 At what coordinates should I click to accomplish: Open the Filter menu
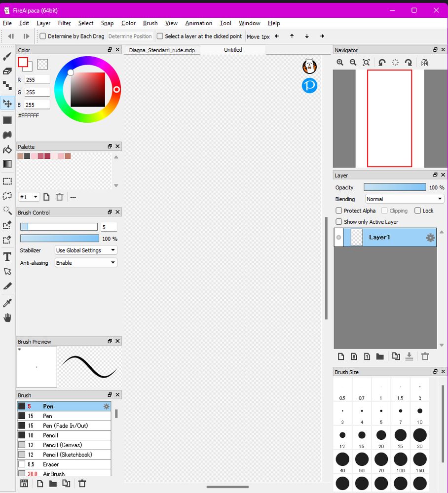[64, 23]
